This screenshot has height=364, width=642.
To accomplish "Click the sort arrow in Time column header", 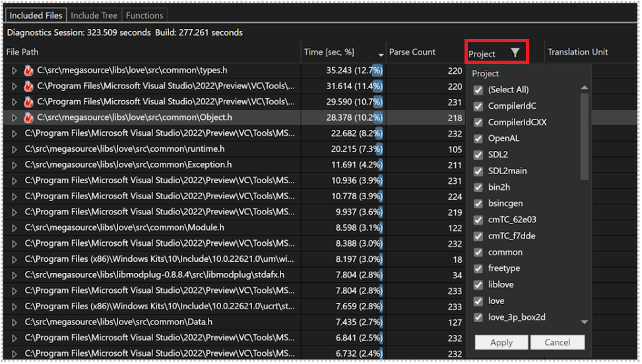I will [x=381, y=54].
